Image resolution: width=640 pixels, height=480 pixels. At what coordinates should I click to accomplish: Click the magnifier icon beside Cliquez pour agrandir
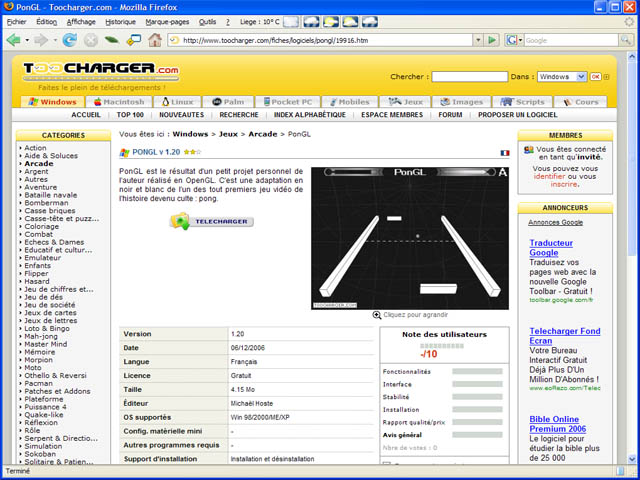[376, 315]
